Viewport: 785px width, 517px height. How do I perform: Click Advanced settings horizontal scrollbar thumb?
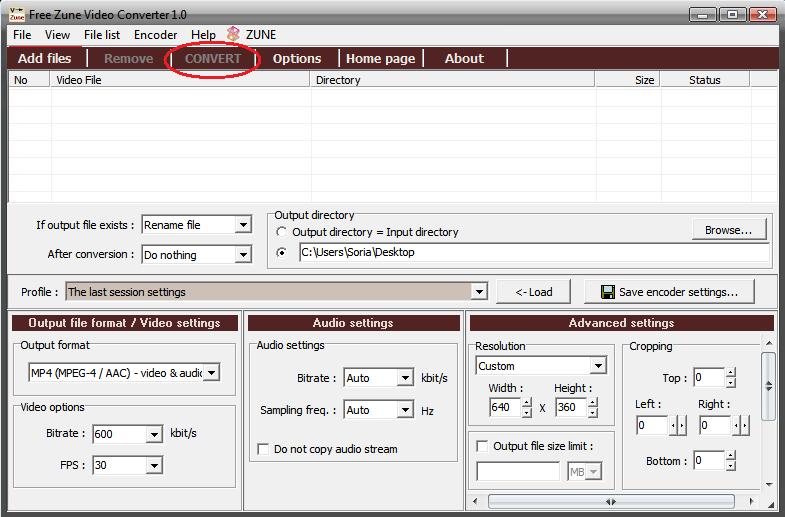(x=611, y=501)
